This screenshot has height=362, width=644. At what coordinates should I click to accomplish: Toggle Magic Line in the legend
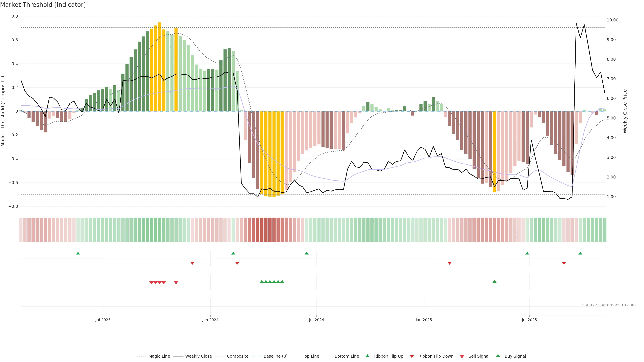point(159,356)
